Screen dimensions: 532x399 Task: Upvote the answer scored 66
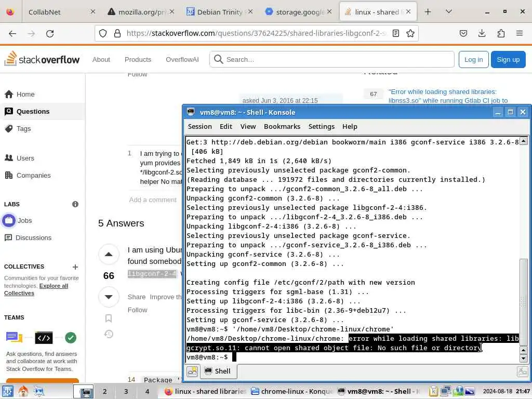click(109, 254)
